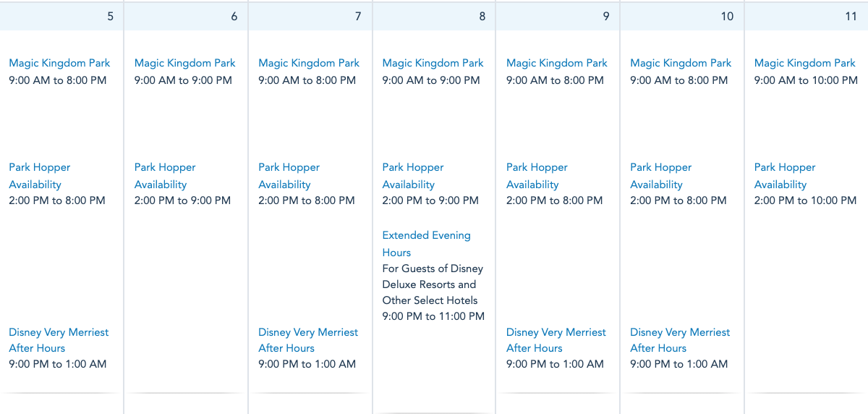Screen dimensions: 868x414
Task: Open Park Hopper Availability on day 8
Action: (413, 175)
